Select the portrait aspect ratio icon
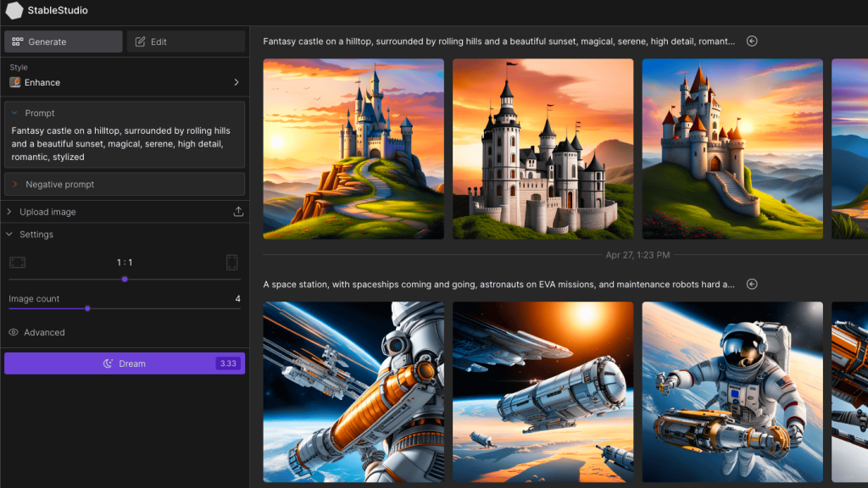This screenshot has width=868, height=488. point(232,263)
